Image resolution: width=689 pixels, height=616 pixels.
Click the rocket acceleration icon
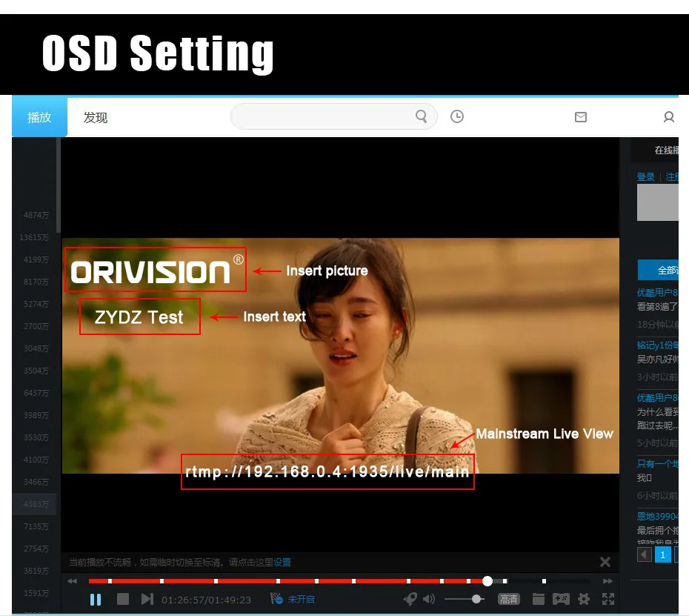pyautogui.click(x=410, y=599)
